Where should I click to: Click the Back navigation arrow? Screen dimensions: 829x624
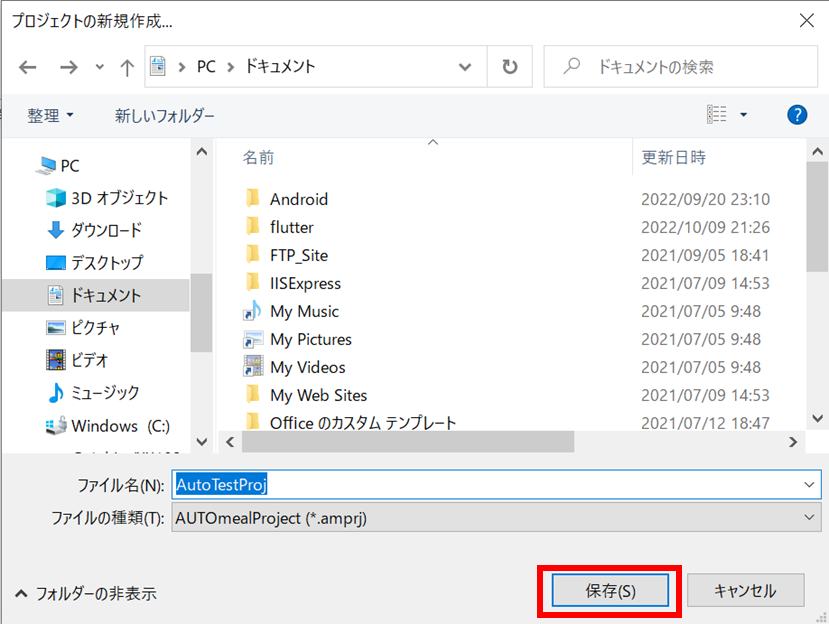[x=28, y=67]
